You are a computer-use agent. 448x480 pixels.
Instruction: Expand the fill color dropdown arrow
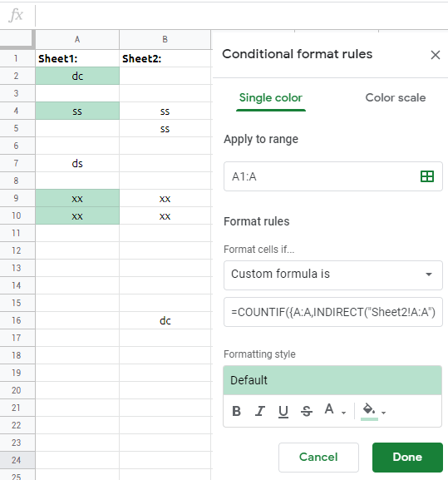point(383,413)
